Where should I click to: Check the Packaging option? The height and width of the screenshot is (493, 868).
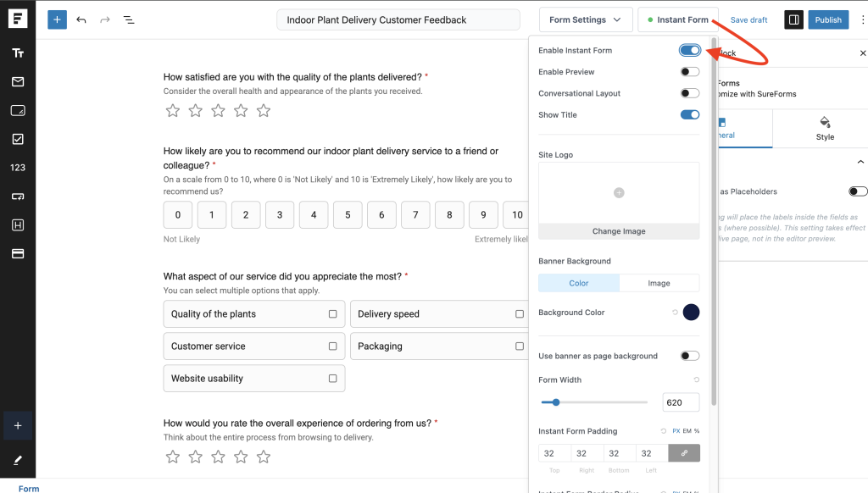coord(520,346)
